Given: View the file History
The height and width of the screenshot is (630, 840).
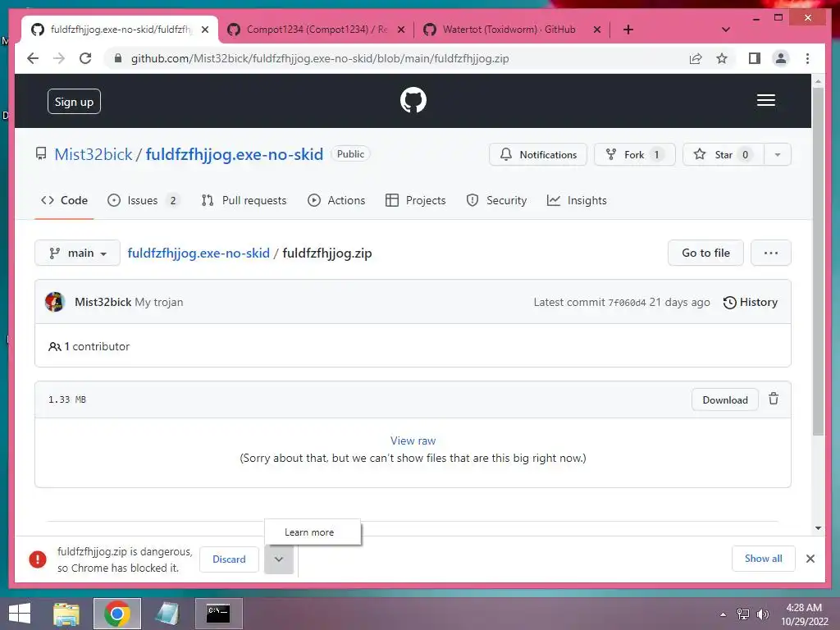Looking at the screenshot, I should pos(750,303).
